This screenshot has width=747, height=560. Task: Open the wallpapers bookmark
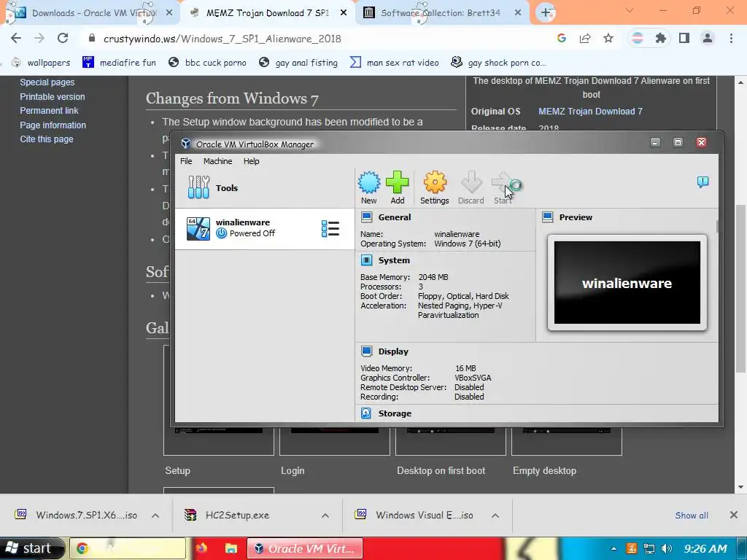(x=42, y=63)
